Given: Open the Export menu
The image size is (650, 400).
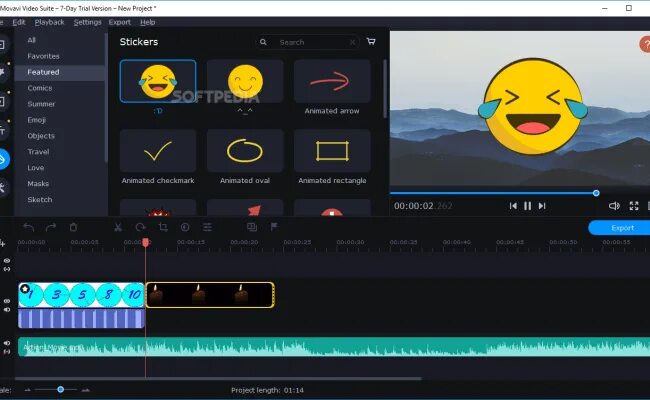Looking at the screenshot, I should [120, 22].
